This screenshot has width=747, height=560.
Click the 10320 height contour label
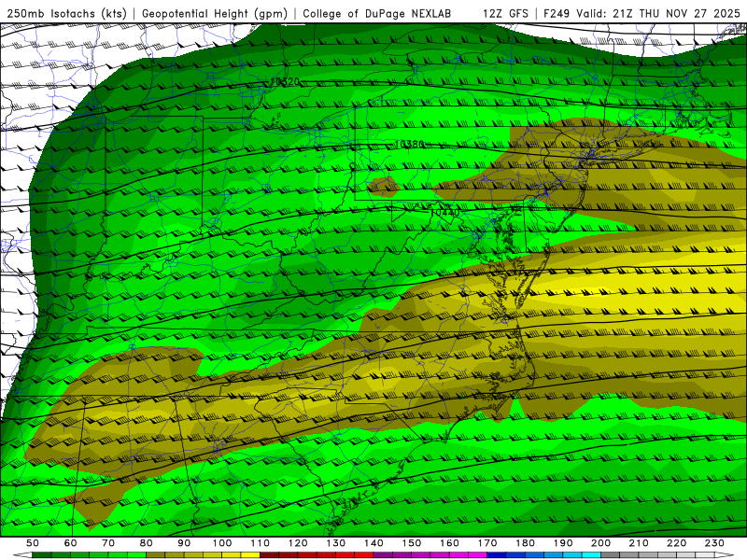point(285,82)
